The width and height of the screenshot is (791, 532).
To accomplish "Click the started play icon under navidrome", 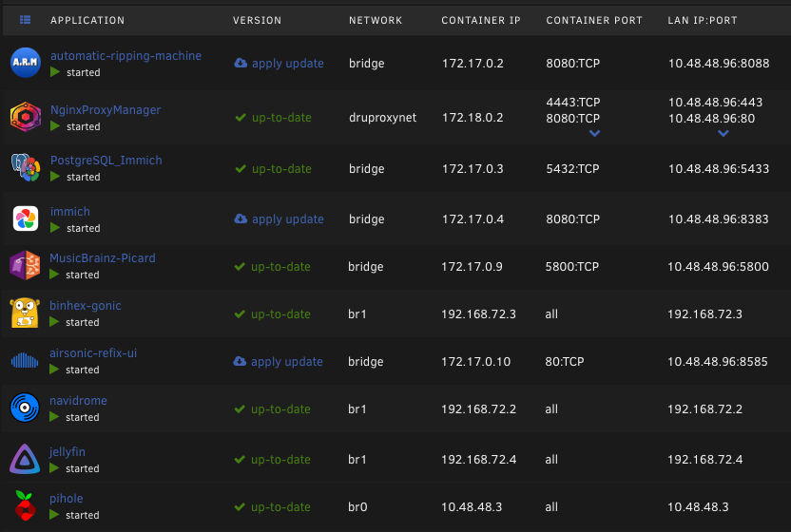I will (54, 417).
